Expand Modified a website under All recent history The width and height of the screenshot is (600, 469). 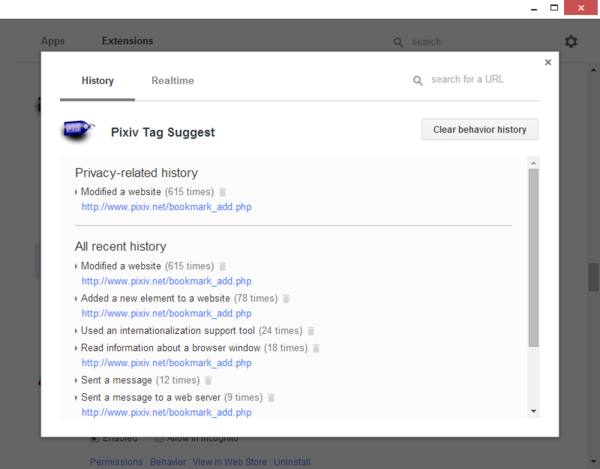coord(76,266)
